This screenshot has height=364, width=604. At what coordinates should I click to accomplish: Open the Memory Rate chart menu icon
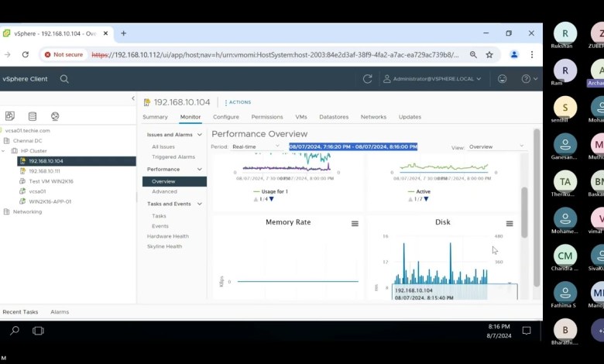[355, 224]
